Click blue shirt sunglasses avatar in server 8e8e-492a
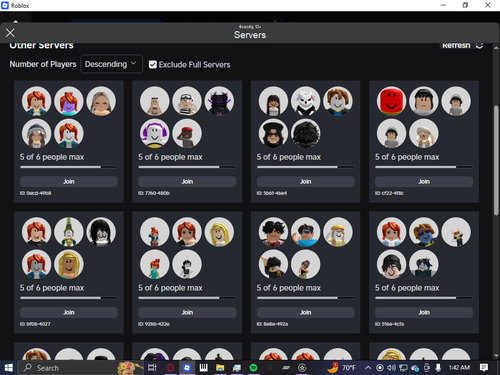 click(x=305, y=232)
